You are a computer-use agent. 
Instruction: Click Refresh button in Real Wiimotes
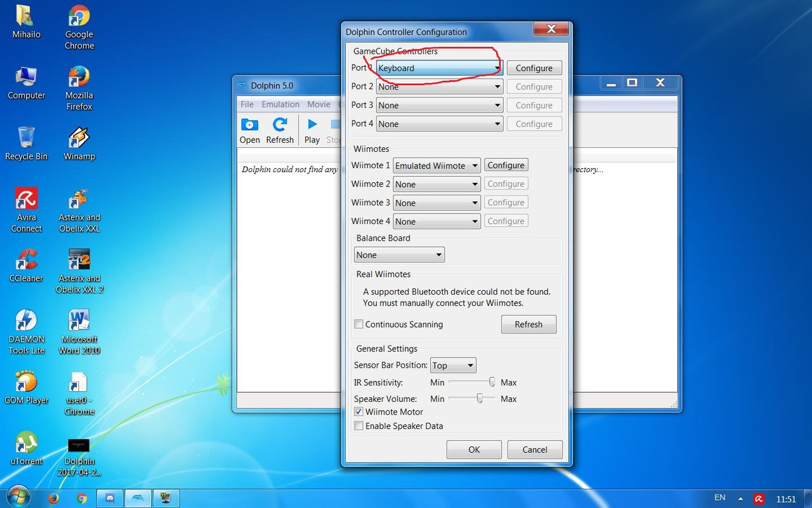(x=528, y=324)
